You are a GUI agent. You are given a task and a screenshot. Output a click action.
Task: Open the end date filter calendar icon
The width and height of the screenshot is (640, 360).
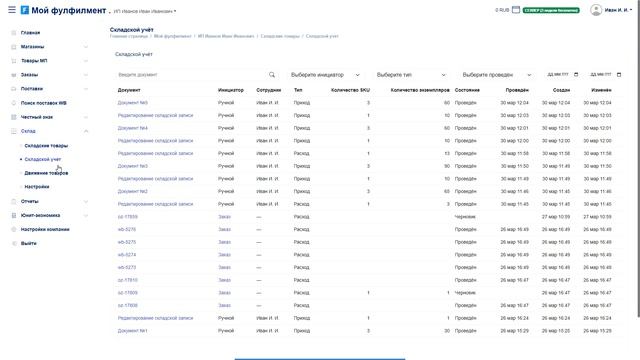coord(619,74)
